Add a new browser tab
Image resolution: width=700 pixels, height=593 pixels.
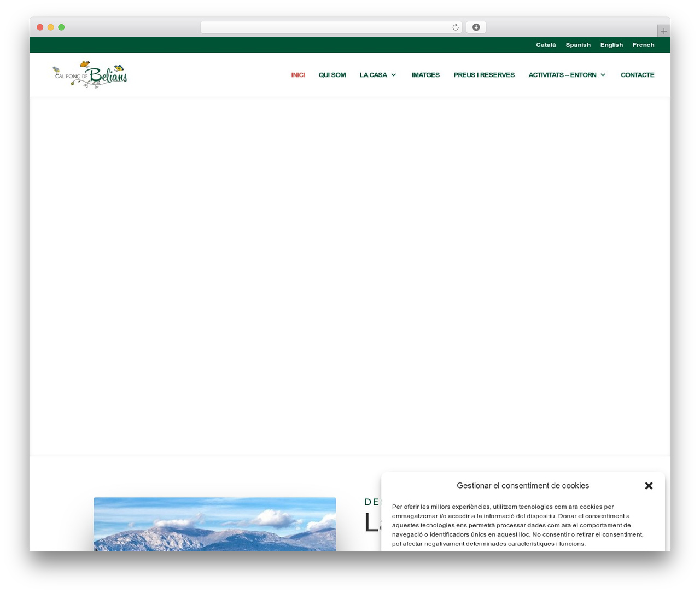click(664, 31)
